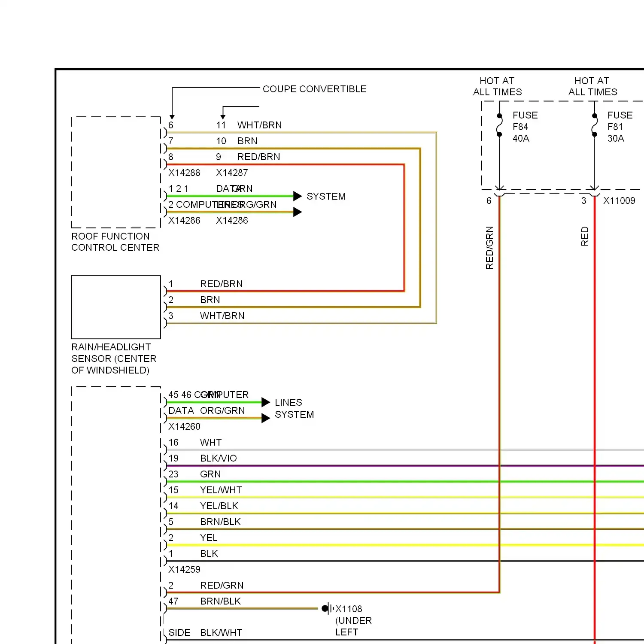Click the fuse F84 symbol
This screenshot has height=644, width=644.
click(499, 125)
